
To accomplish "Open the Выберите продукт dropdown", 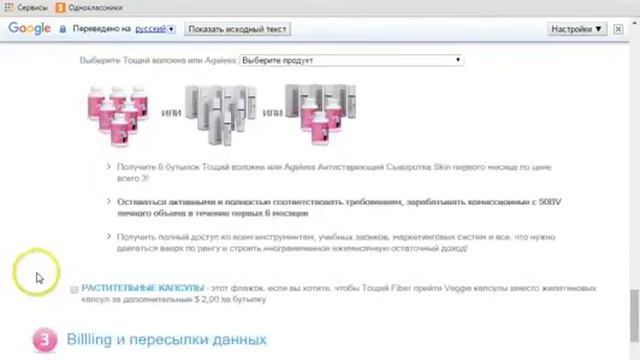I will click(x=351, y=60).
